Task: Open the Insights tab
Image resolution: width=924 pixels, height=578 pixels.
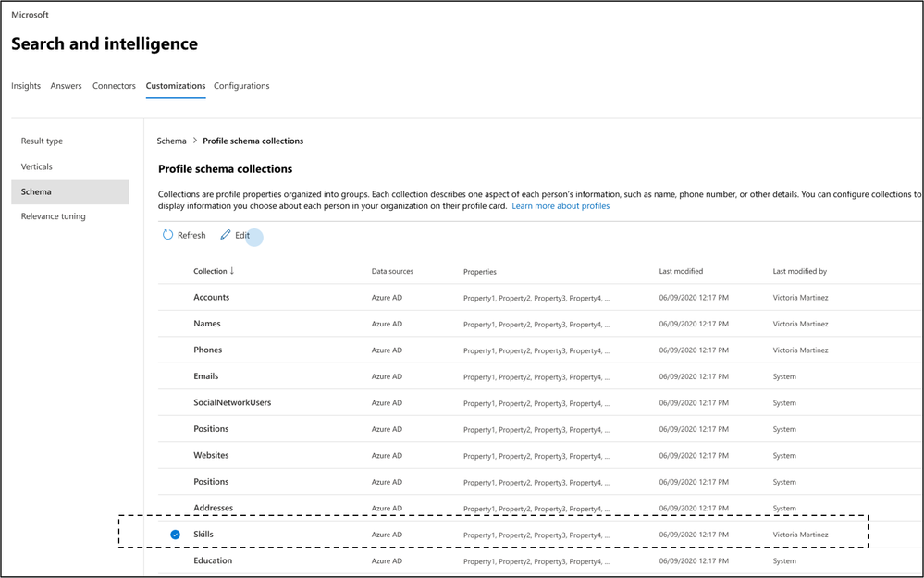Action: 26,86
